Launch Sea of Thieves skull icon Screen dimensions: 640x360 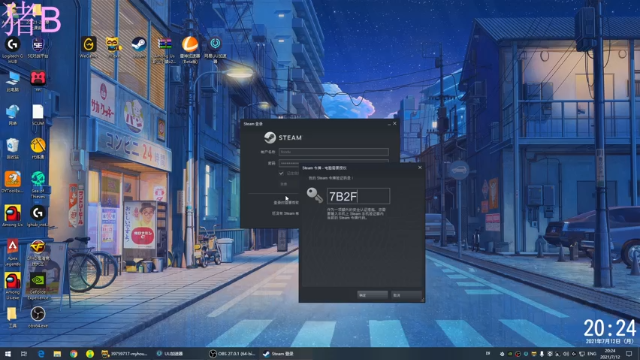click(38, 179)
